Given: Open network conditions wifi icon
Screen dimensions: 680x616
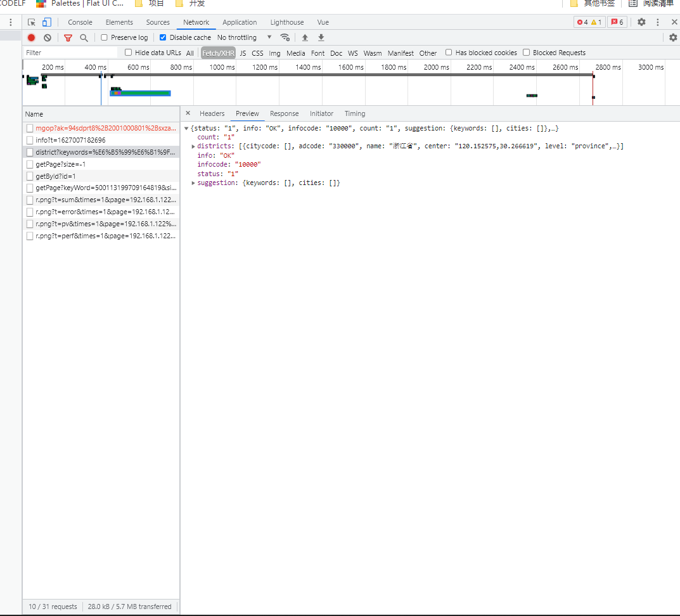Looking at the screenshot, I should [x=285, y=37].
